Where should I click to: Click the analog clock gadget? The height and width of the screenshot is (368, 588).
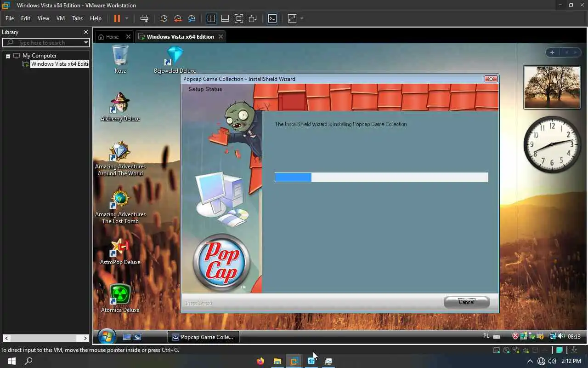tap(552, 144)
